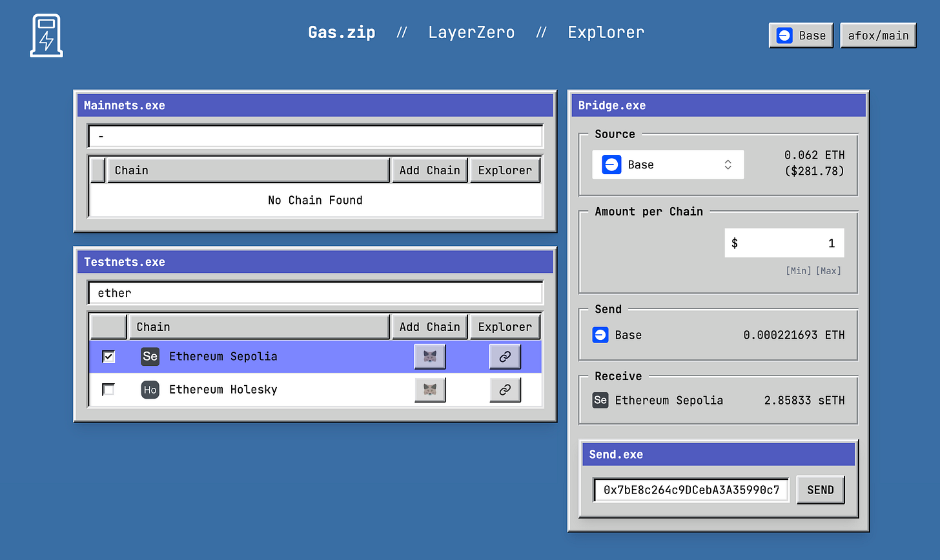Click Add Chain header in Mainnets table

430,170
